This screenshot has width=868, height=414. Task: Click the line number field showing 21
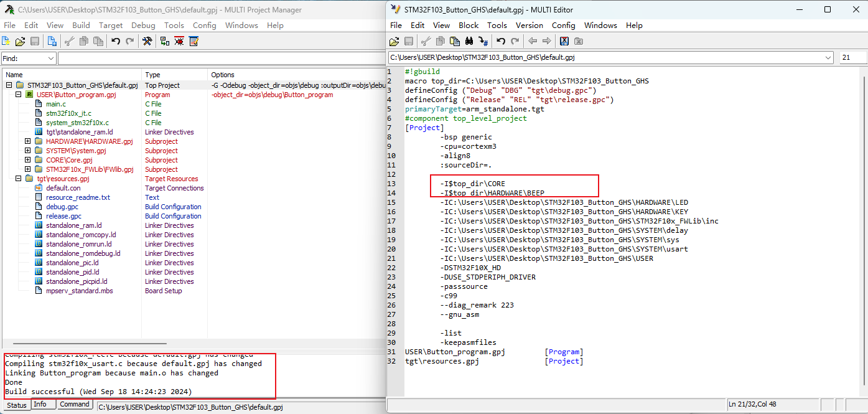[x=852, y=57]
